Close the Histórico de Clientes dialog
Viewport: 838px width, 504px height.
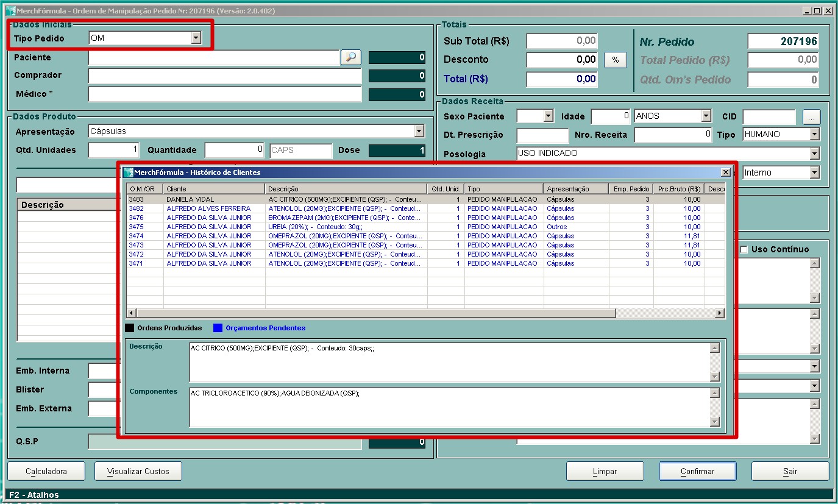point(725,172)
